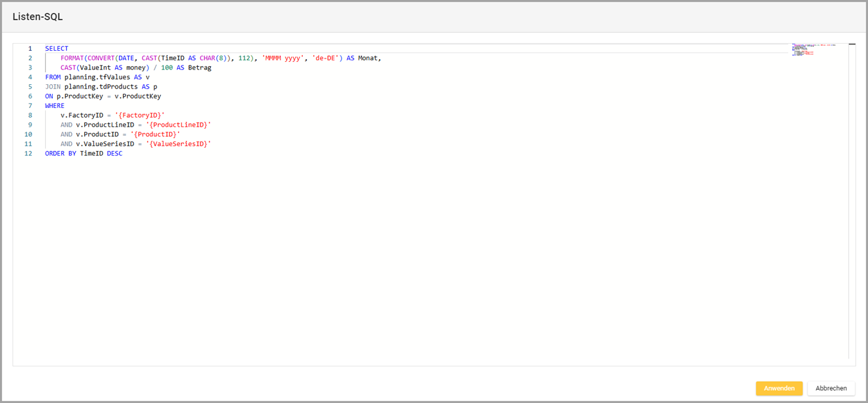Click line number 7 in the gutter
This screenshot has height=403, width=868.
[x=30, y=106]
